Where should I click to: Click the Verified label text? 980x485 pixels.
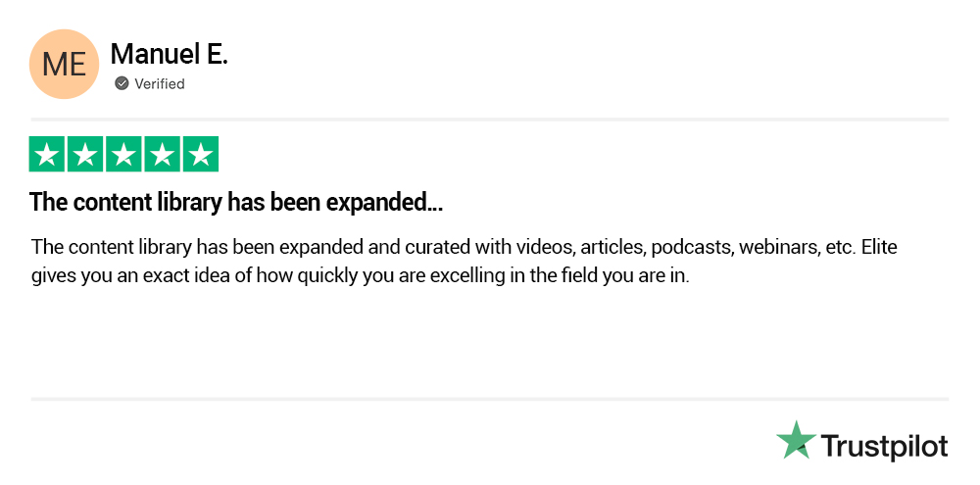pos(160,84)
